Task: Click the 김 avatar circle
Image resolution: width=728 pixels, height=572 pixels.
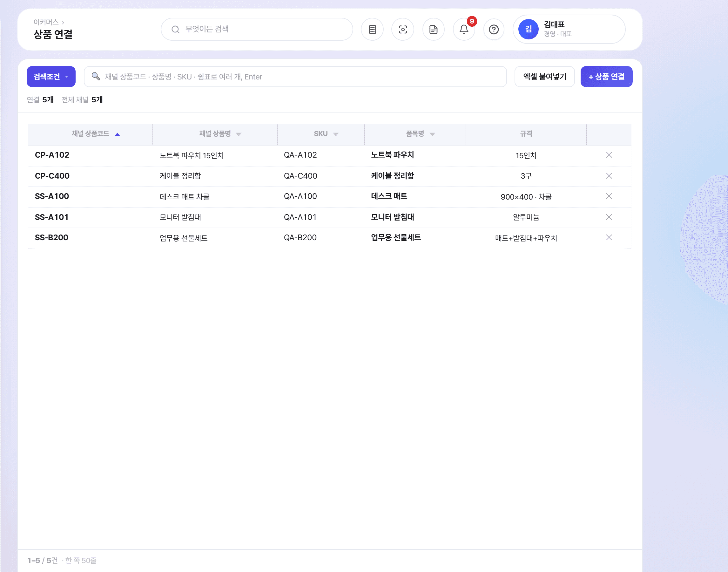Action: (x=528, y=30)
